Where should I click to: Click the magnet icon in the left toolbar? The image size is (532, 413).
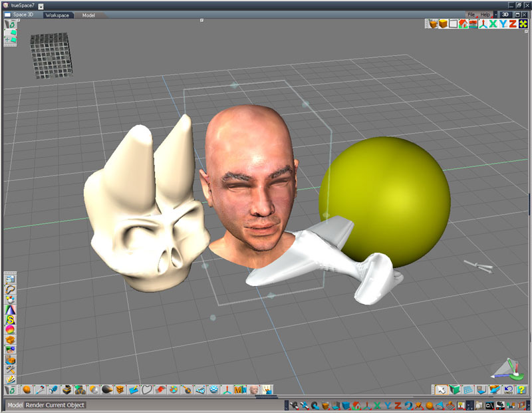coord(10,290)
